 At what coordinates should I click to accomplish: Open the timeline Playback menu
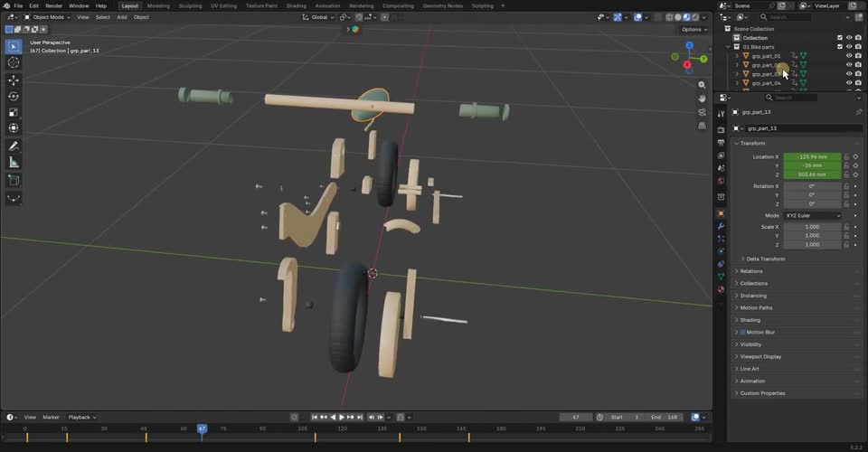[x=82, y=417]
